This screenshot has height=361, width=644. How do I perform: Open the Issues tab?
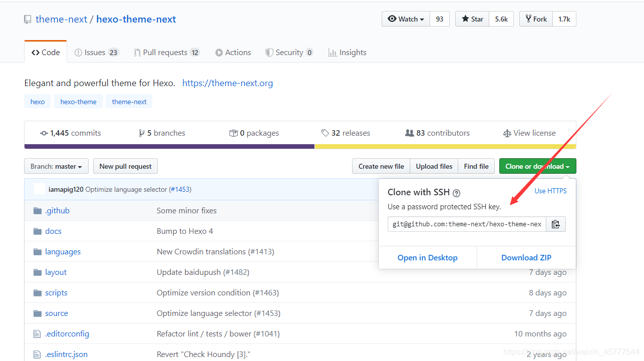tap(97, 52)
